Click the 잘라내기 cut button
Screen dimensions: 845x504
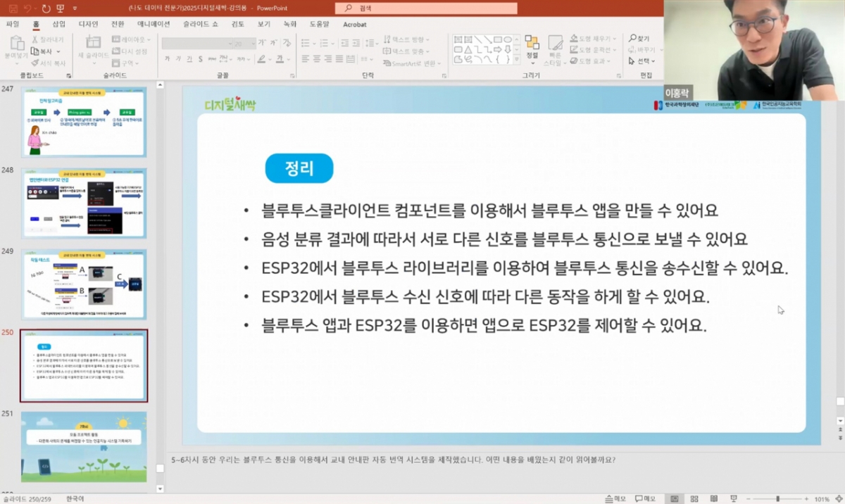click(x=47, y=39)
